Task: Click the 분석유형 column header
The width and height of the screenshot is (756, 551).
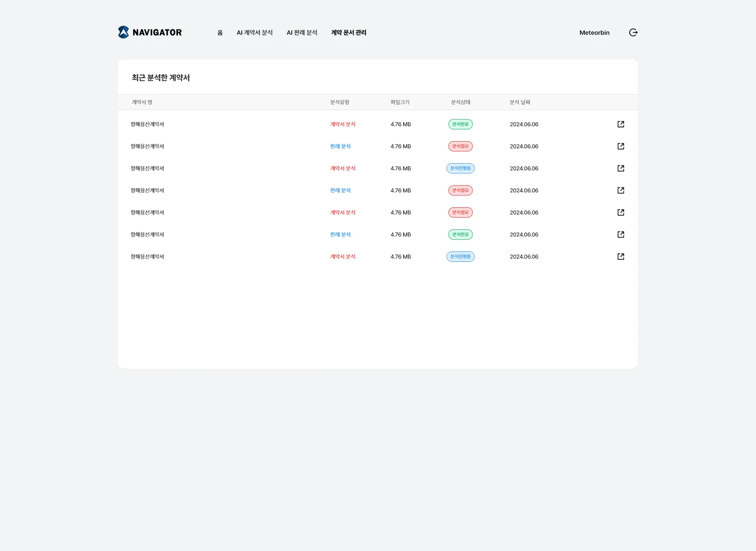Action: [340, 102]
